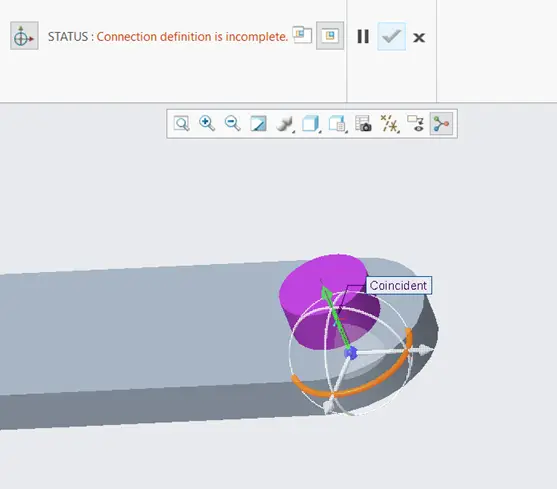Cancel placement with the X button
Viewport: 557px width, 489px height.
click(x=419, y=37)
